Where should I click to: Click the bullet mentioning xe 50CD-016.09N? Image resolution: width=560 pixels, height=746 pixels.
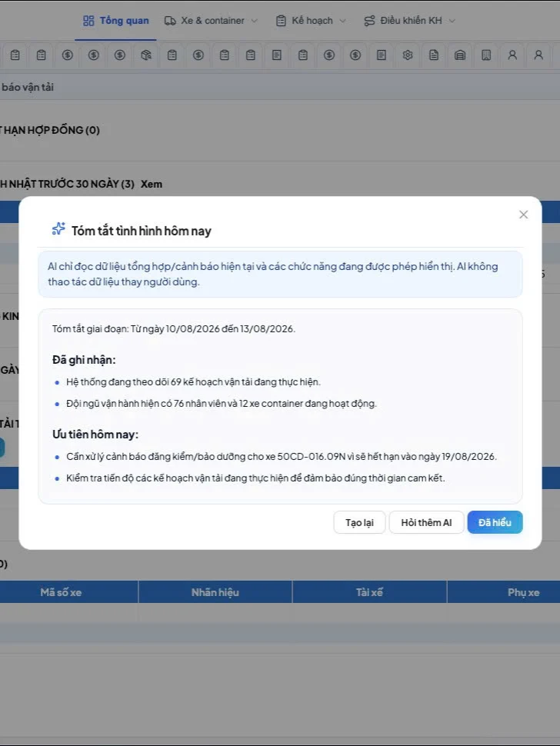point(282,456)
